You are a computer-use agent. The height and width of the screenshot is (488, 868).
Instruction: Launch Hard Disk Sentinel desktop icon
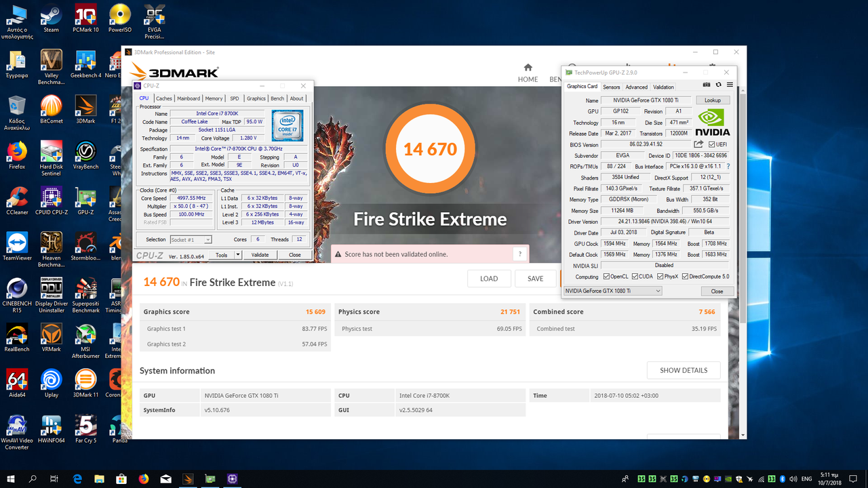pos(51,158)
